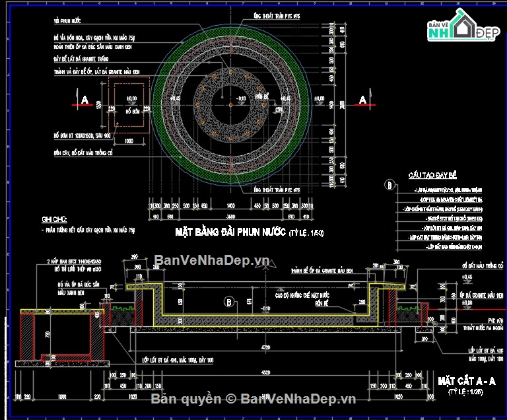Select the MẶT BẰNG ĐÀI PHUN NƯỚC title
This screenshot has height=420, width=507.
tap(228, 232)
